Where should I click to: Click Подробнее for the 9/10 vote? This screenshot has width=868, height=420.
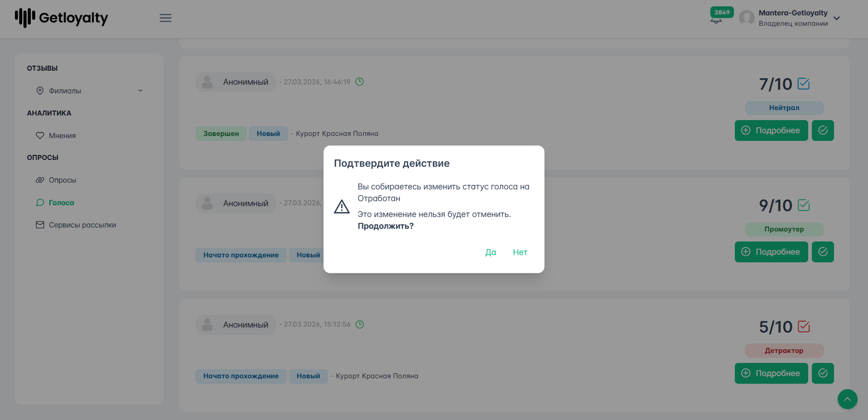[771, 252]
